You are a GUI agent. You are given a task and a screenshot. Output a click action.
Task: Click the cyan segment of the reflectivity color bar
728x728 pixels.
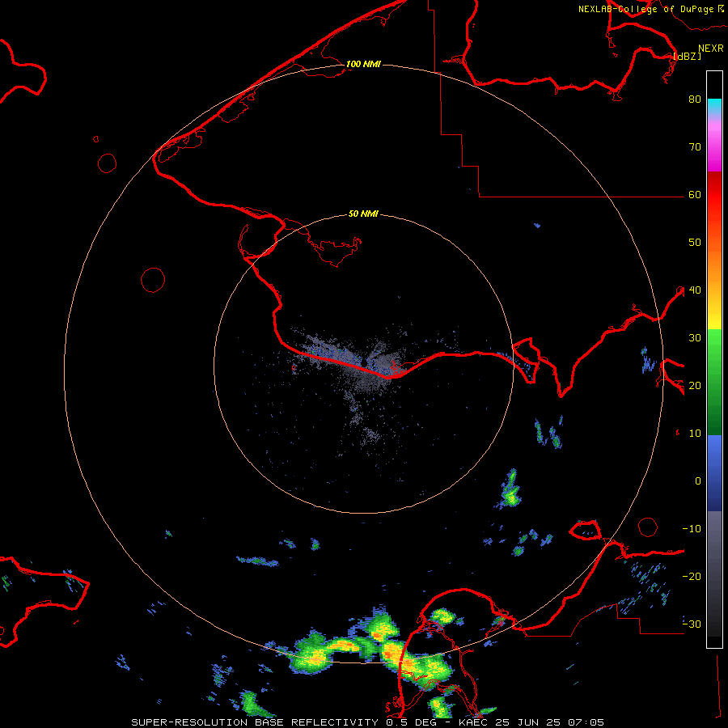coord(714,105)
